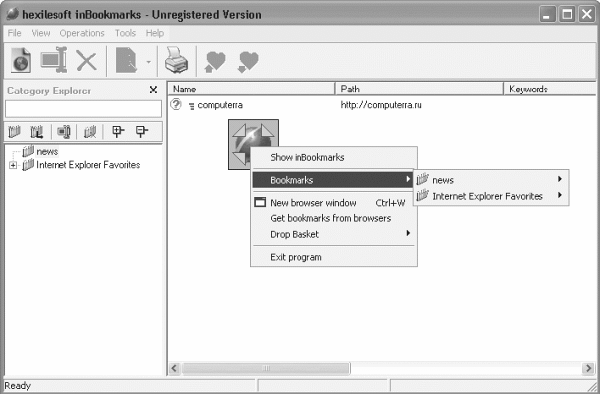Click the printer toolbar icon
This screenshot has width=600, height=394.
[176, 60]
